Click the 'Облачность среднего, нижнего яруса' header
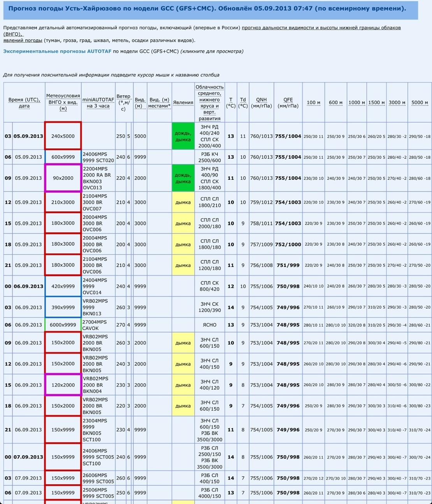 point(209,103)
